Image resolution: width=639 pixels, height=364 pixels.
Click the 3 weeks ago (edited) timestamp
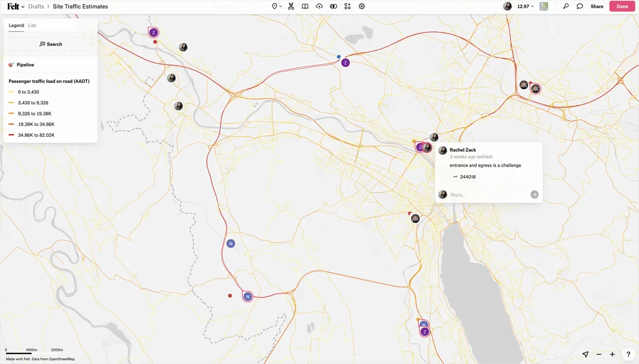coord(471,157)
